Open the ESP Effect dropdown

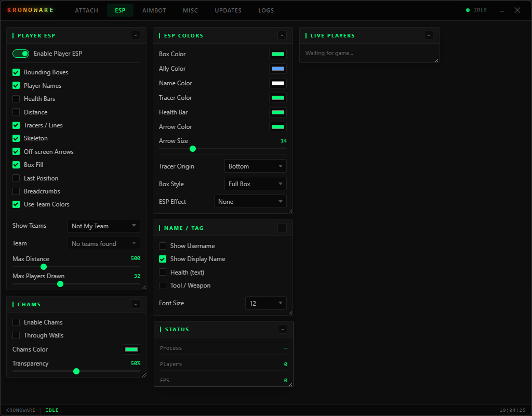250,201
